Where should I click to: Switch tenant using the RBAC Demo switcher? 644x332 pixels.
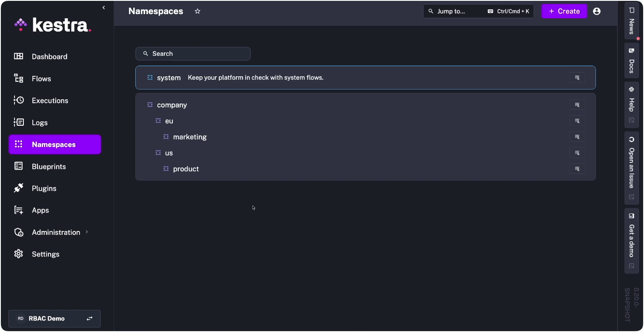(x=89, y=318)
